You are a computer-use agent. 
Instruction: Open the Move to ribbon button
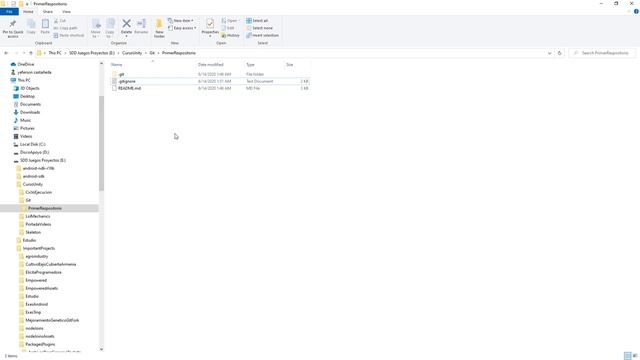96,28
